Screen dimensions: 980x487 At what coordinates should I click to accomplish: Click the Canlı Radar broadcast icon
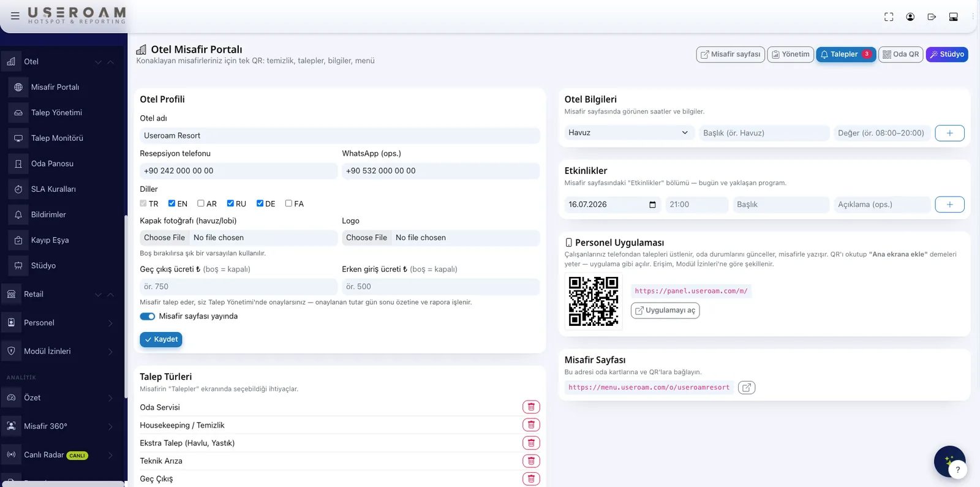pyautogui.click(x=11, y=455)
